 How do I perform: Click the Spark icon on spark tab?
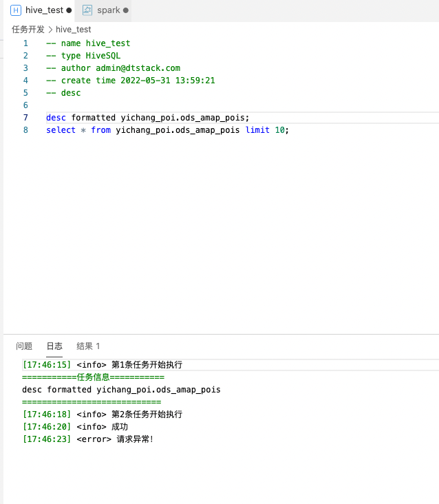click(x=87, y=10)
